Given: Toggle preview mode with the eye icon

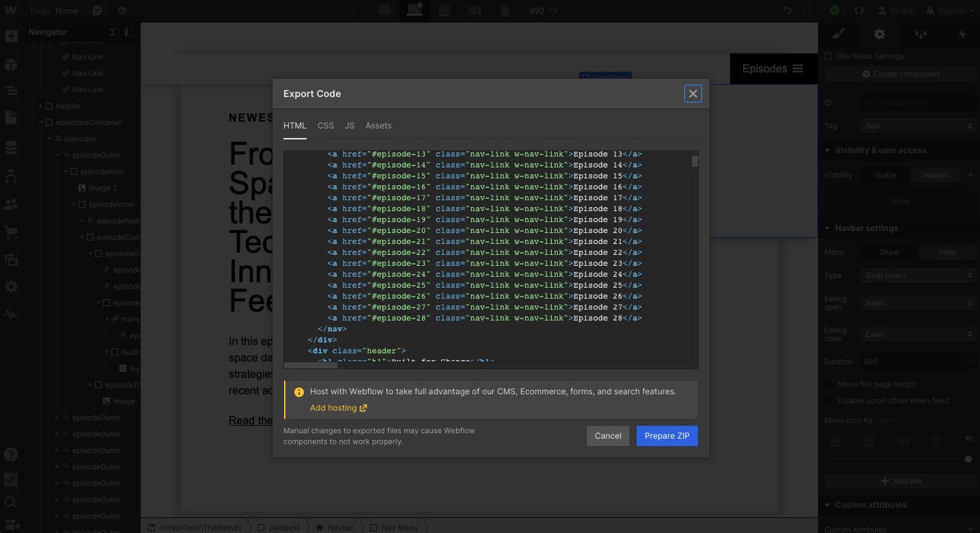Looking at the screenshot, I should pos(122,10).
